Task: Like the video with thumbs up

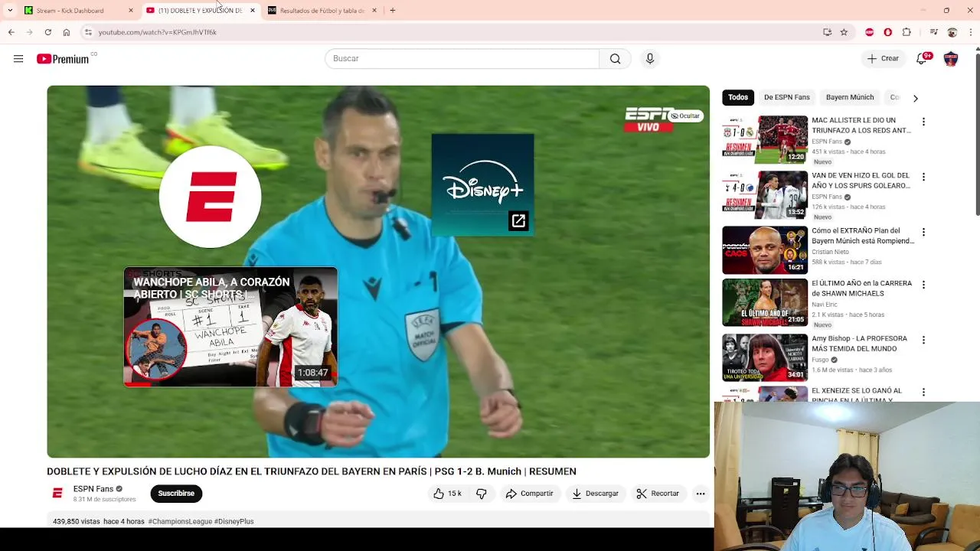Action: pos(447,494)
